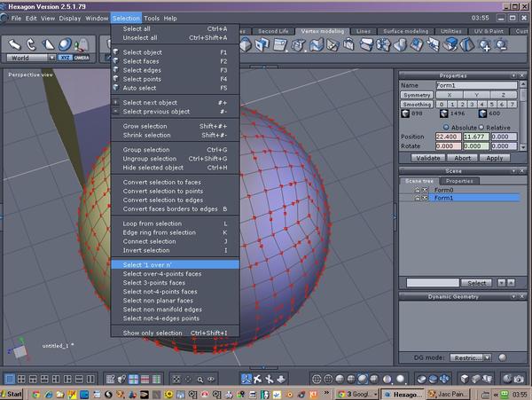Click the eye icon in bottom view controls
532x400 pixels.
(x=211, y=380)
